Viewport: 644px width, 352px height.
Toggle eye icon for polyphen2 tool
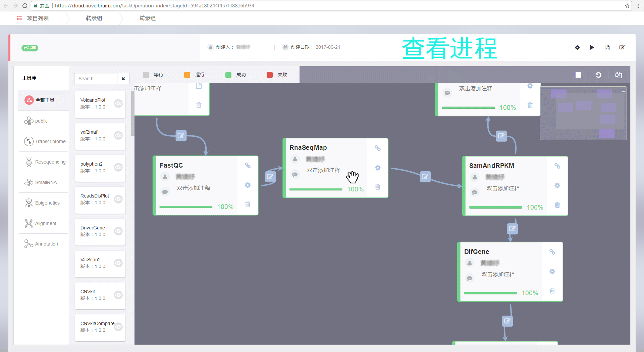tap(118, 167)
